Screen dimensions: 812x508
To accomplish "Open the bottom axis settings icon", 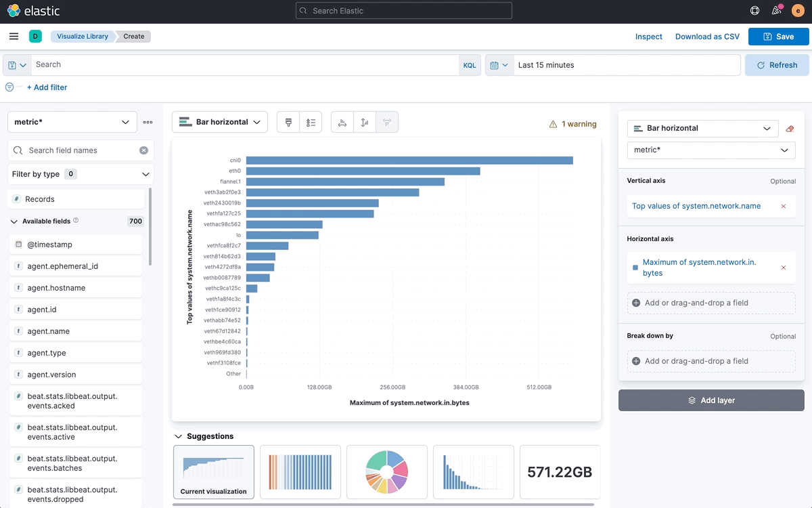I will coord(342,123).
